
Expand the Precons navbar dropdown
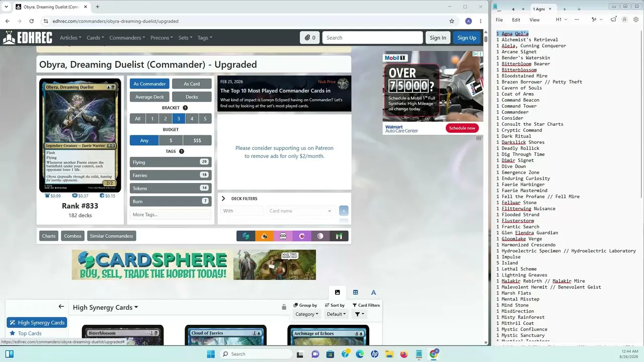click(162, 38)
